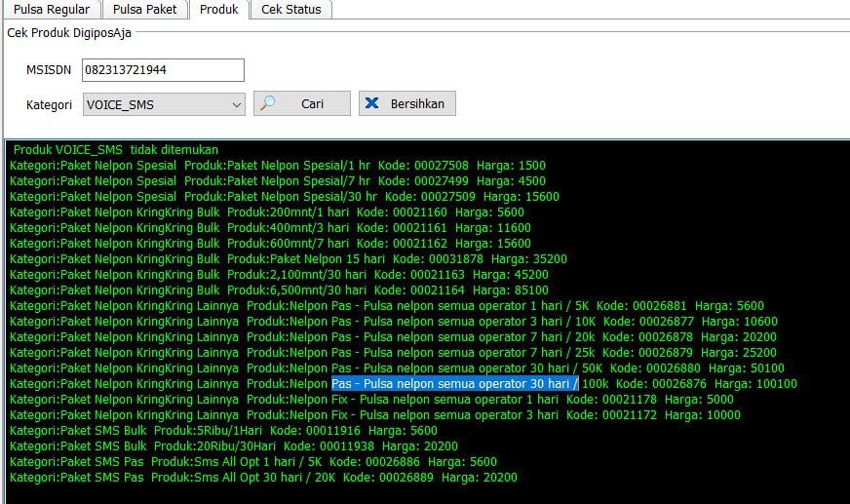Click the highlighted selected text in results
Screen dimensions: 850x504
click(454, 384)
